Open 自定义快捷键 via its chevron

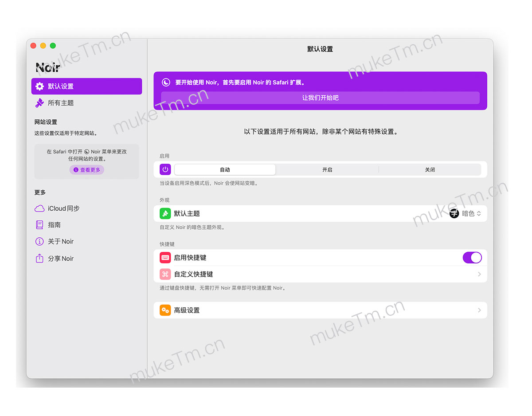tap(479, 274)
